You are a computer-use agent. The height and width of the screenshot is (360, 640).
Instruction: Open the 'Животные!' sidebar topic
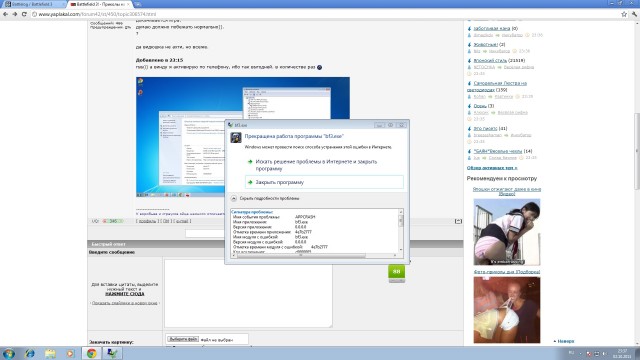(x=485, y=44)
